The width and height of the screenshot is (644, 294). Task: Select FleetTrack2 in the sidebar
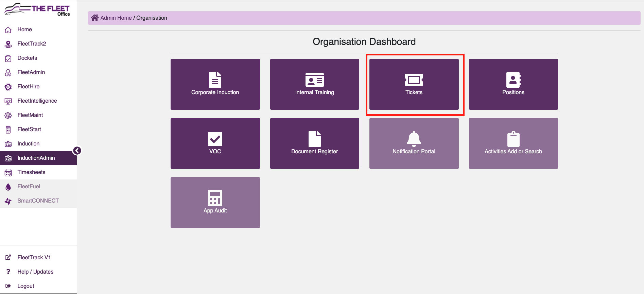coord(38,44)
